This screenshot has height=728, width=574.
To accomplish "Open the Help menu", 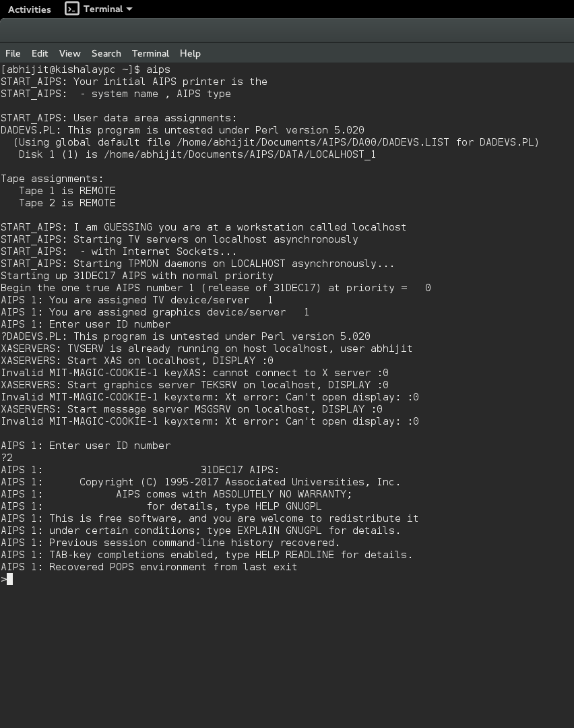I will point(190,53).
